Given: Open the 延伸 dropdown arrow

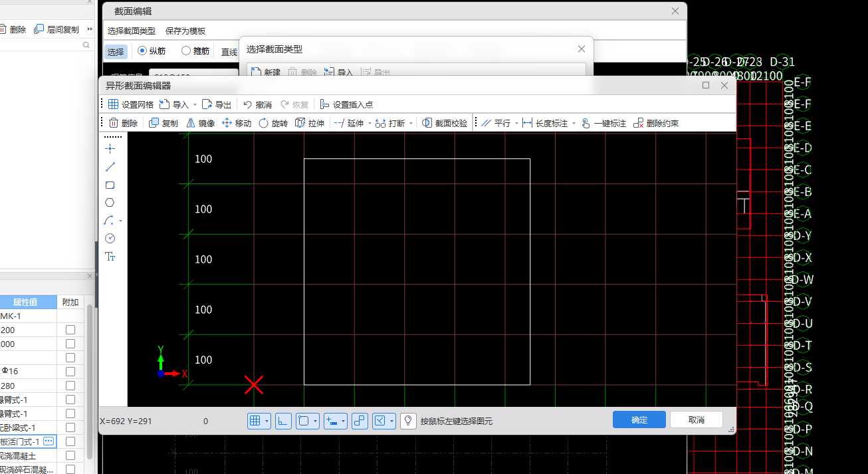Looking at the screenshot, I should click(x=368, y=123).
